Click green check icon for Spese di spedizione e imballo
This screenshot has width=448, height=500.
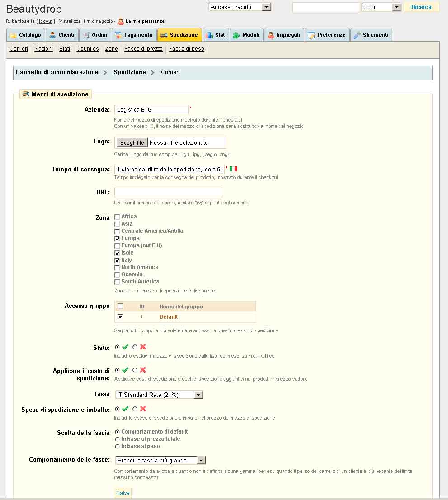(125, 409)
